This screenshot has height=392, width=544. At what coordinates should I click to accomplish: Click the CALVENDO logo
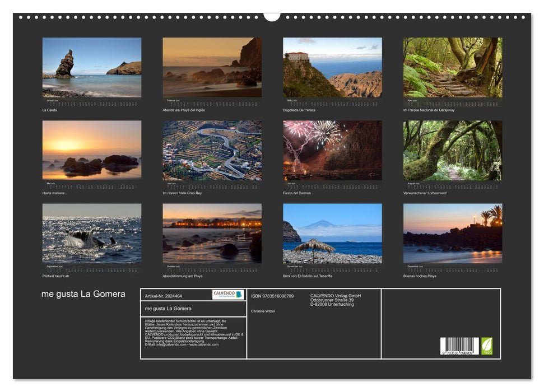[x=229, y=293]
